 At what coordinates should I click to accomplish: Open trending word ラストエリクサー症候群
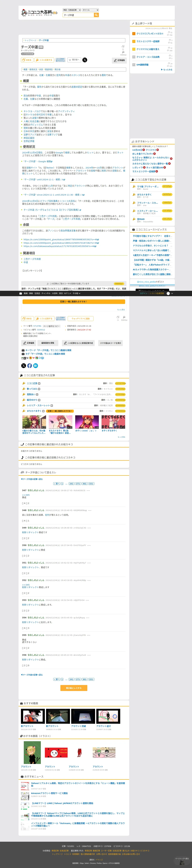(148, 41)
